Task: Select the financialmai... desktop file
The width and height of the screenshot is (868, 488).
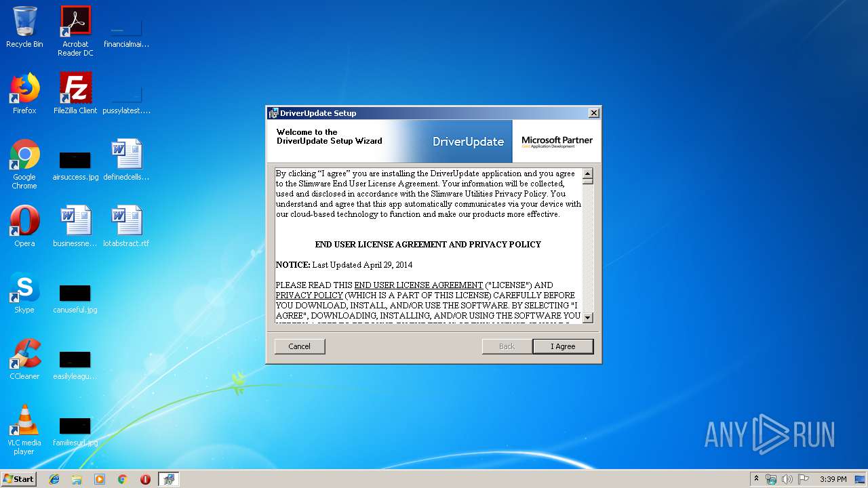Action: point(126,33)
